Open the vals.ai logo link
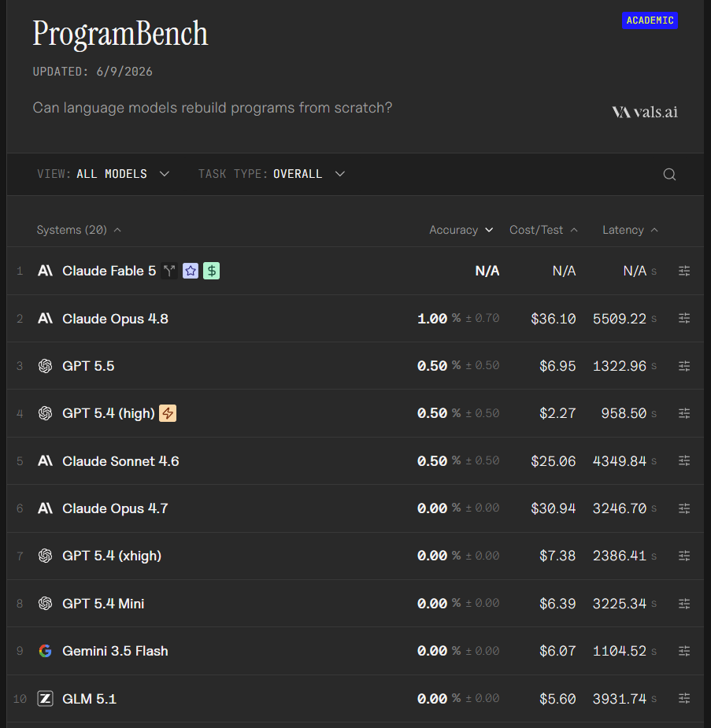 [x=645, y=112]
